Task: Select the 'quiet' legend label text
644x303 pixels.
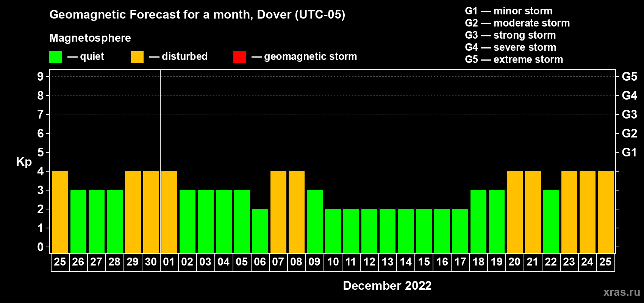Action: pyautogui.click(x=92, y=56)
